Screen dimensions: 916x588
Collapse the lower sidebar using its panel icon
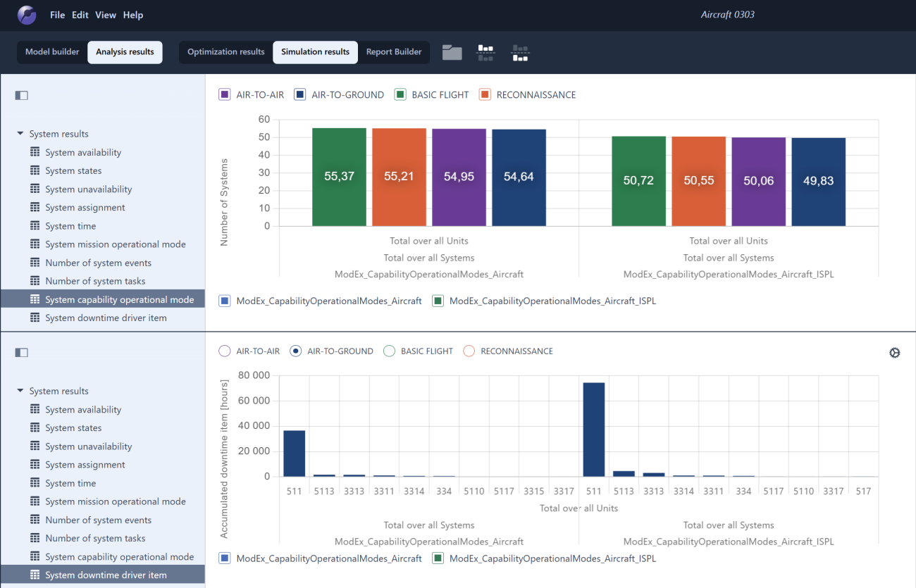click(x=21, y=352)
